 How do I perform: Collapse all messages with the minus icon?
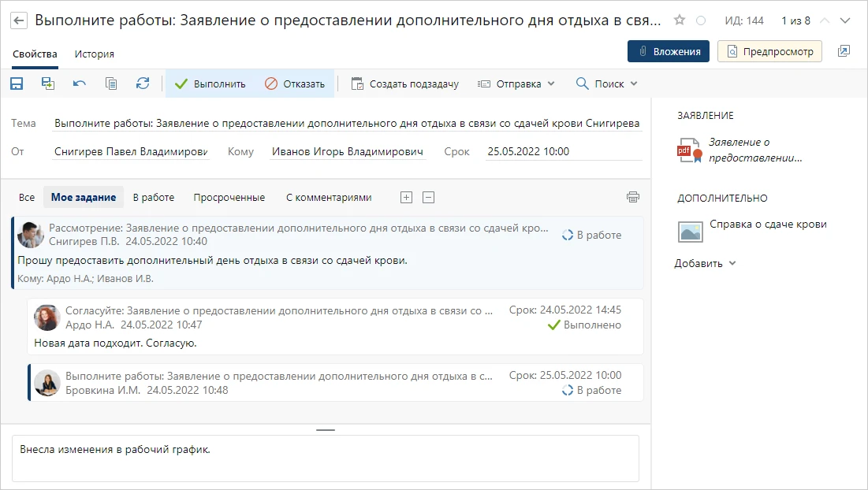tap(428, 198)
